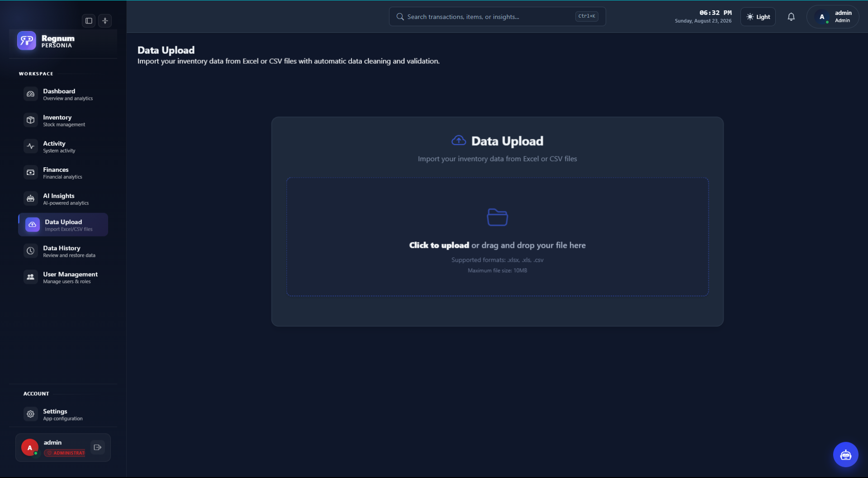The height and width of the screenshot is (478, 868).
Task: Select Inventory menu label
Action: tap(57, 118)
